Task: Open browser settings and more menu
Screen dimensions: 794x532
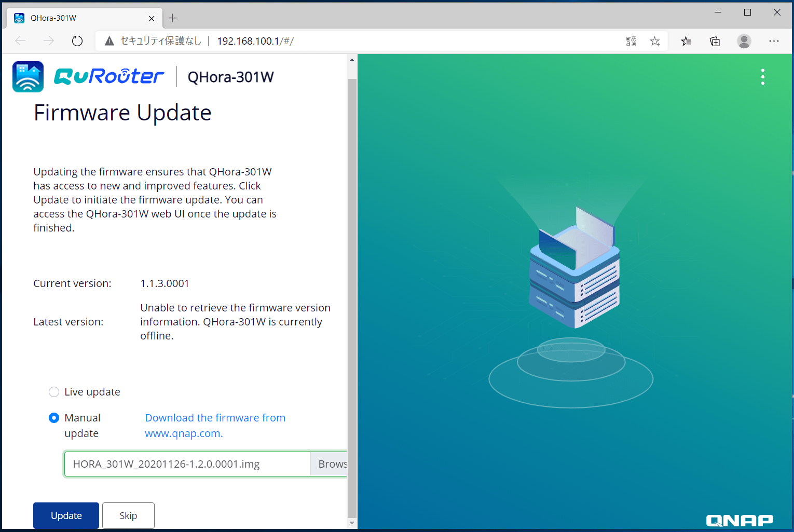Action: [774, 41]
